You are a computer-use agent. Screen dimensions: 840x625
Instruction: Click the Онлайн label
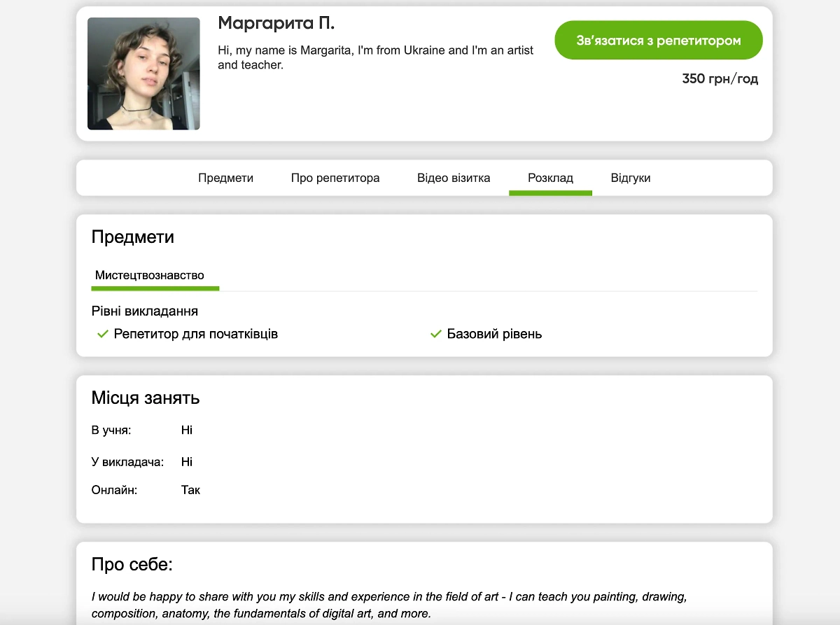(x=114, y=490)
